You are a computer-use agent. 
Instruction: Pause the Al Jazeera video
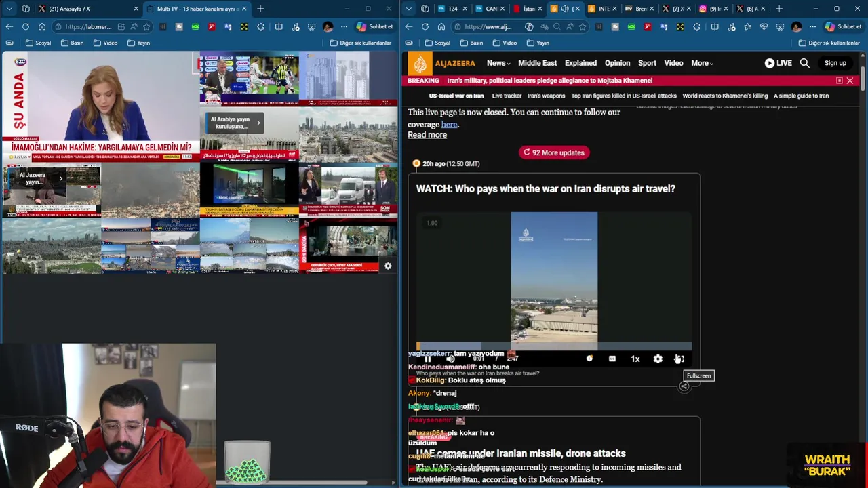pyautogui.click(x=427, y=359)
